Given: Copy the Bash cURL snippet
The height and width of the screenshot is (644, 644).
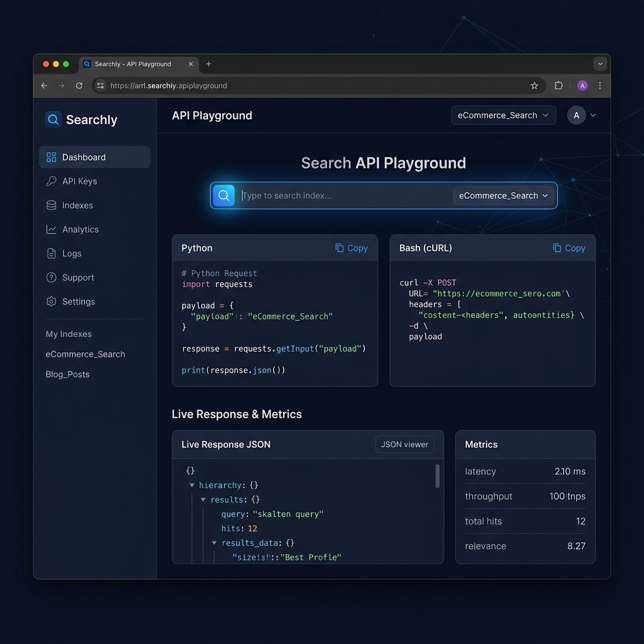Looking at the screenshot, I should coord(569,248).
